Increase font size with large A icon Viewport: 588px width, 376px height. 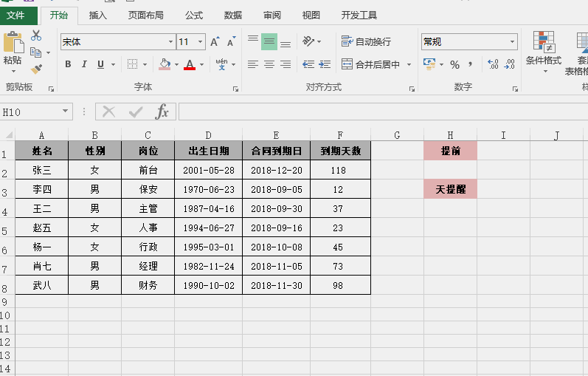215,41
